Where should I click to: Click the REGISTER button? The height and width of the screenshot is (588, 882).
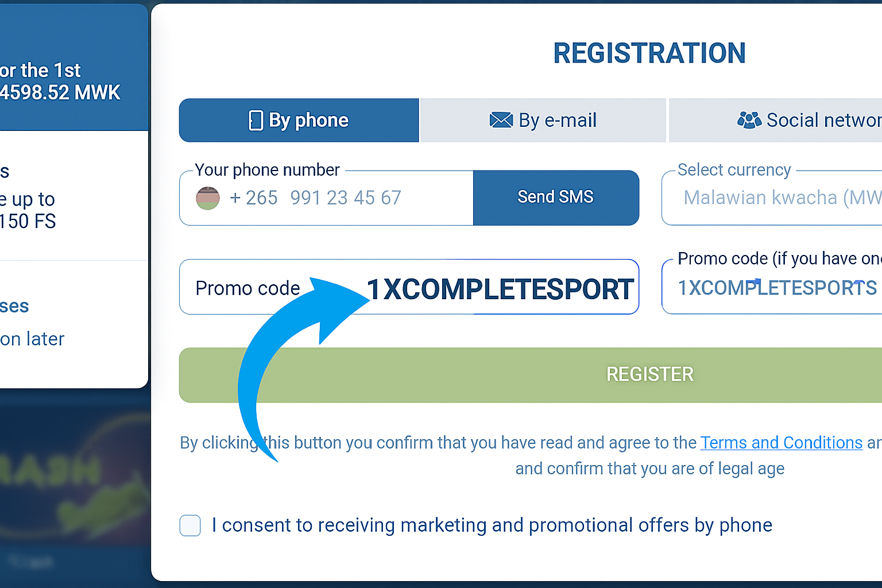[x=649, y=374]
